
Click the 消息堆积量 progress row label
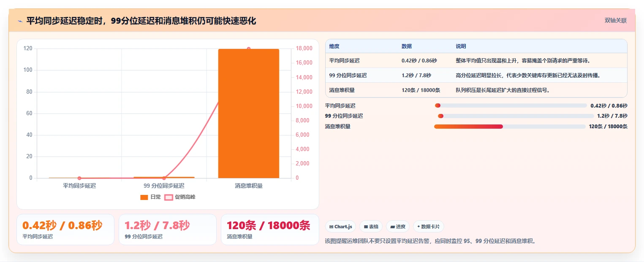pyautogui.click(x=338, y=127)
